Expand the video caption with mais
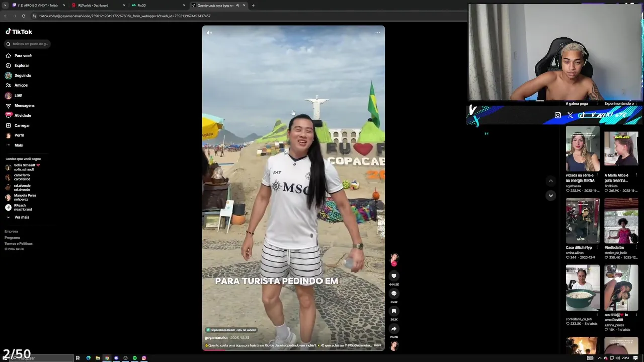This screenshot has height=362, width=644. tap(377, 346)
